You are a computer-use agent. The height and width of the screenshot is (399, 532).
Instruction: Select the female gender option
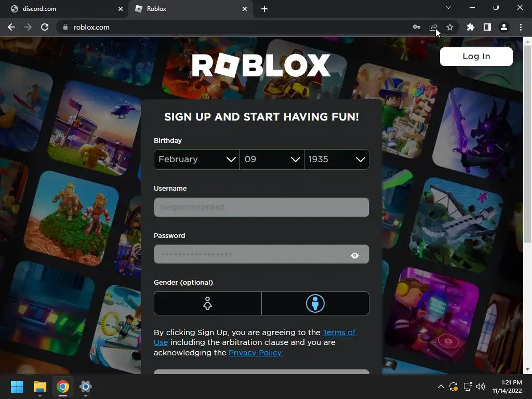(x=208, y=303)
